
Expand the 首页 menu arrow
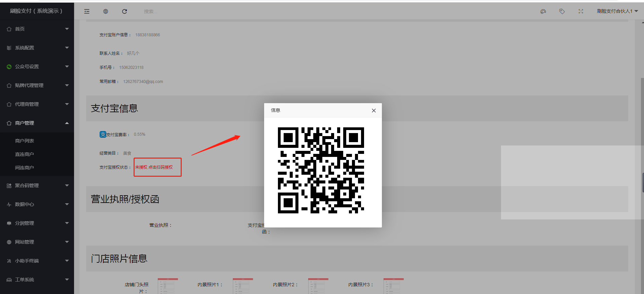(67, 29)
